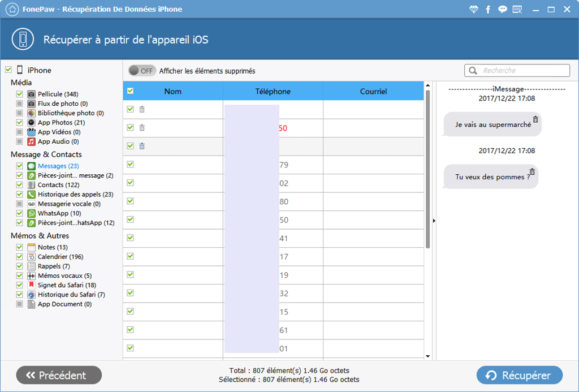The width and height of the screenshot is (579, 392).
Task: Click the trash icon in first contact row
Action: (142, 110)
